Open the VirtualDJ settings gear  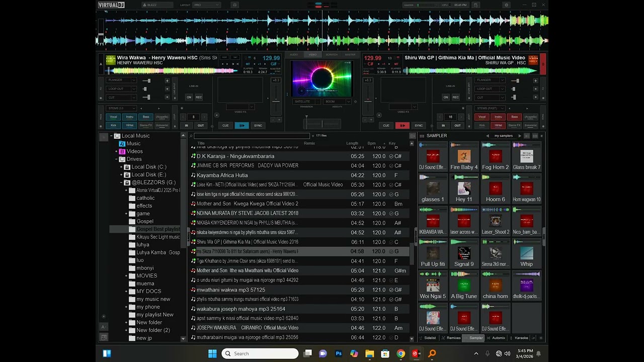506,5
